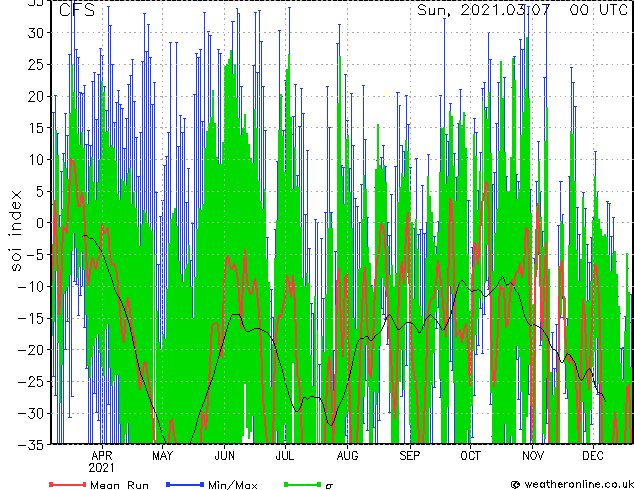Click the Min/Max legend label
This screenshot has width=634, height=490.
point(233,485)
